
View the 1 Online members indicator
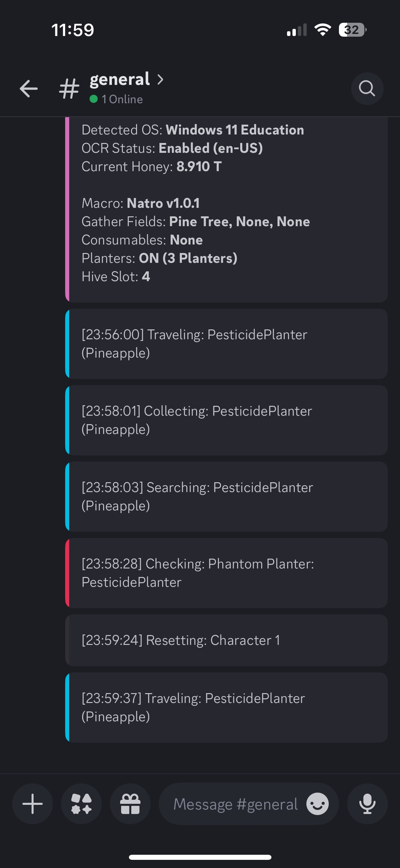click(x=116, y=99)
